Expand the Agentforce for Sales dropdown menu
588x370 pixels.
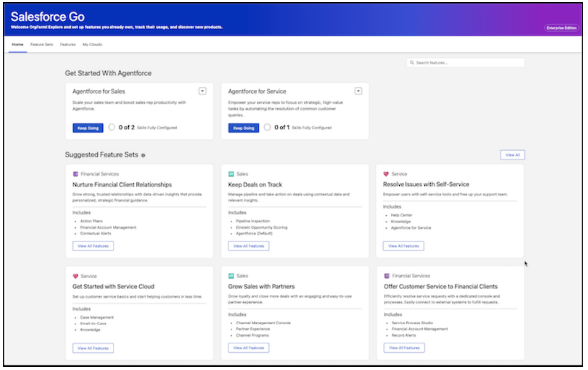(202, 91)
